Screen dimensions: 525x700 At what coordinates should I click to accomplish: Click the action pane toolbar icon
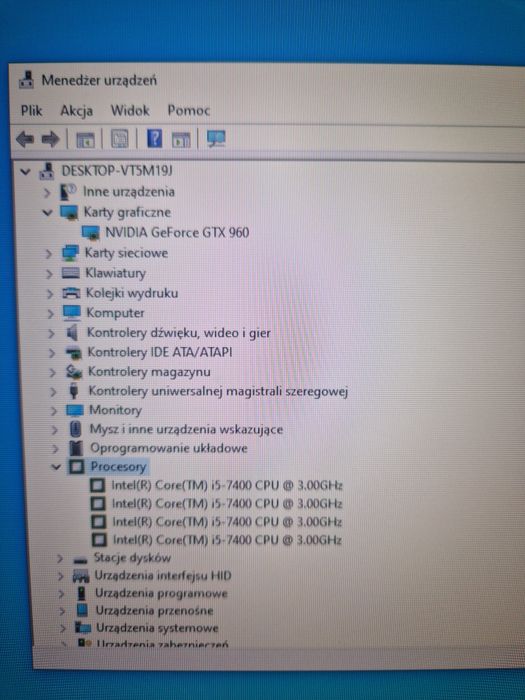[x=181, y=139]
